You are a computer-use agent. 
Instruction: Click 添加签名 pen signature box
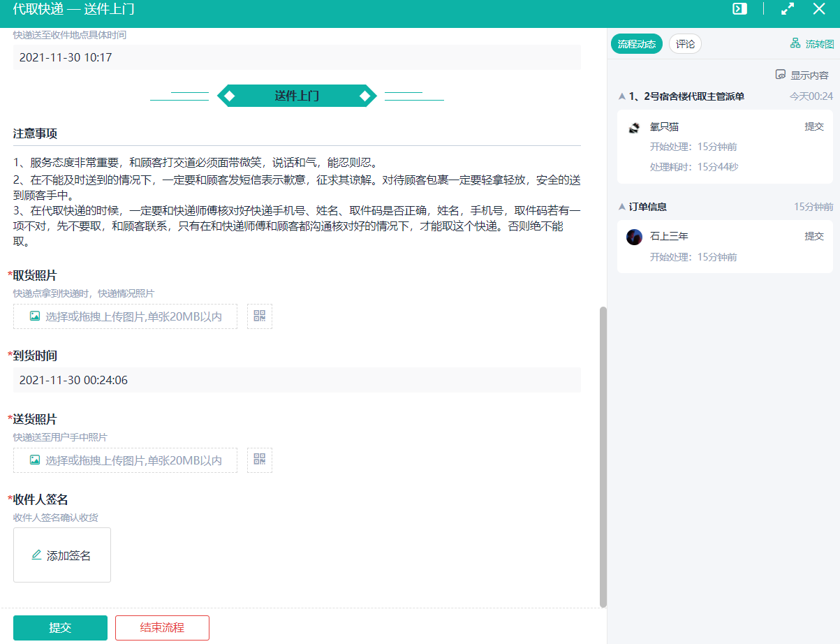click(62, 555)
